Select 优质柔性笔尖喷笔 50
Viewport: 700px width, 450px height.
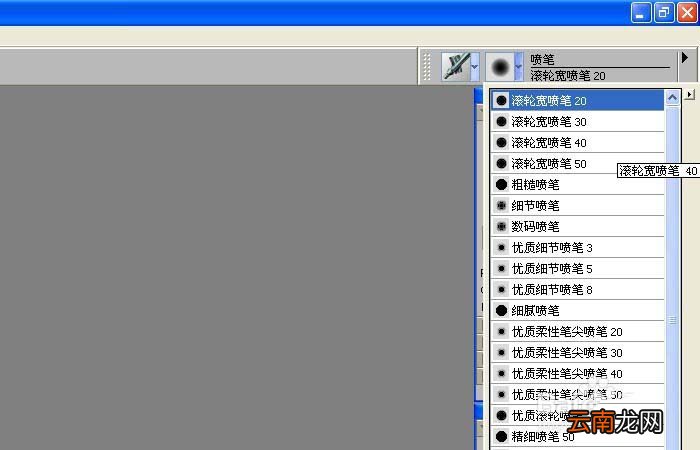[x=577, y=394]
